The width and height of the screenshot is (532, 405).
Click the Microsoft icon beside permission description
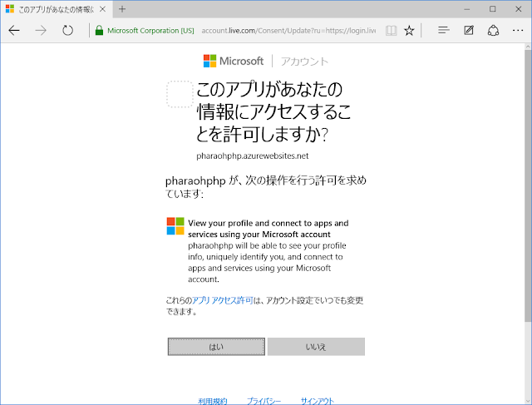(175, 226)
